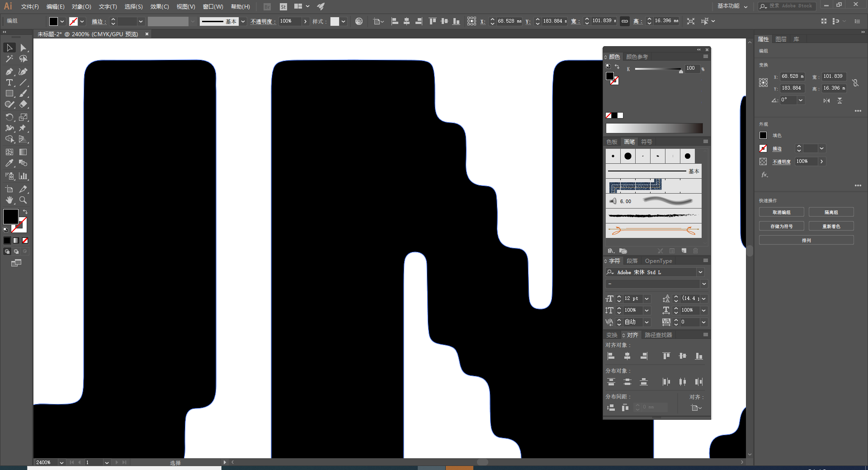Select the Hand tool
This screenshot has width=868, height=470.
point(9,200)
